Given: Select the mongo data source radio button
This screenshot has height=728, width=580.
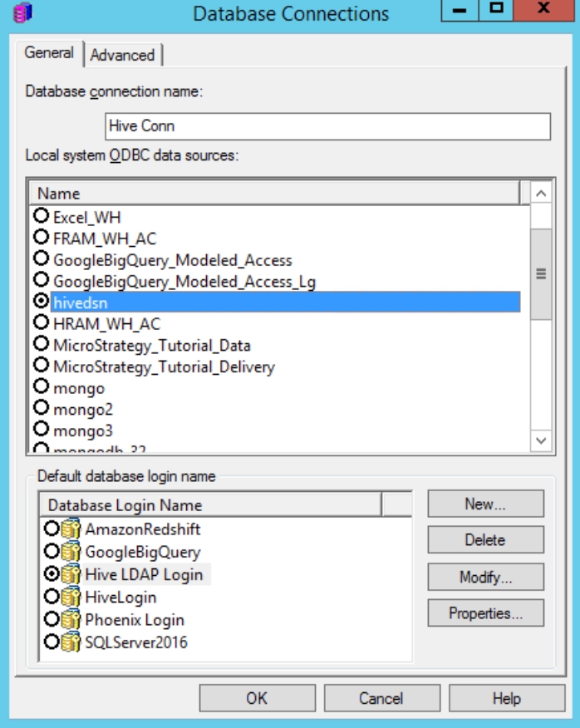Looking at the screenshot, I should 42,386.
